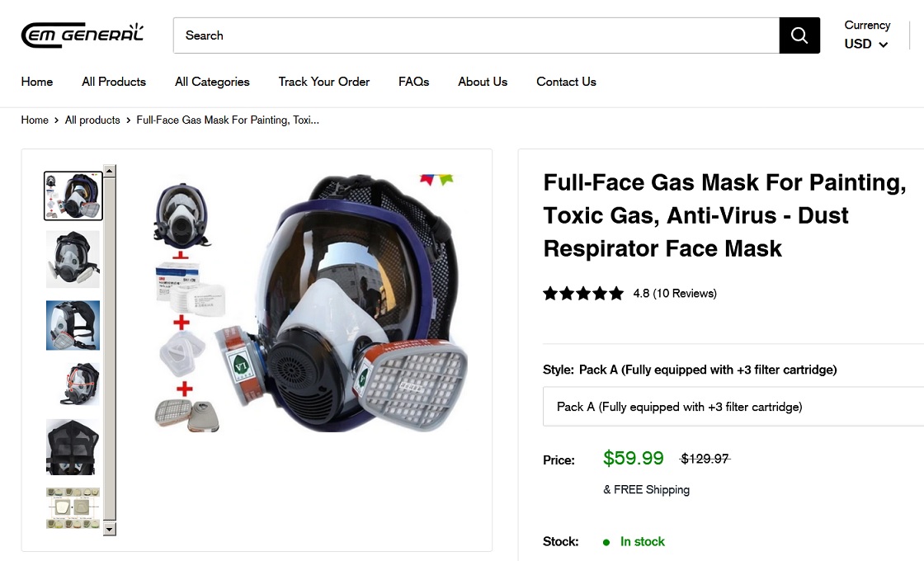Click the magnifying glass search button
The width and height of the screenshot is (924, 561).
(x=799, y=35)
